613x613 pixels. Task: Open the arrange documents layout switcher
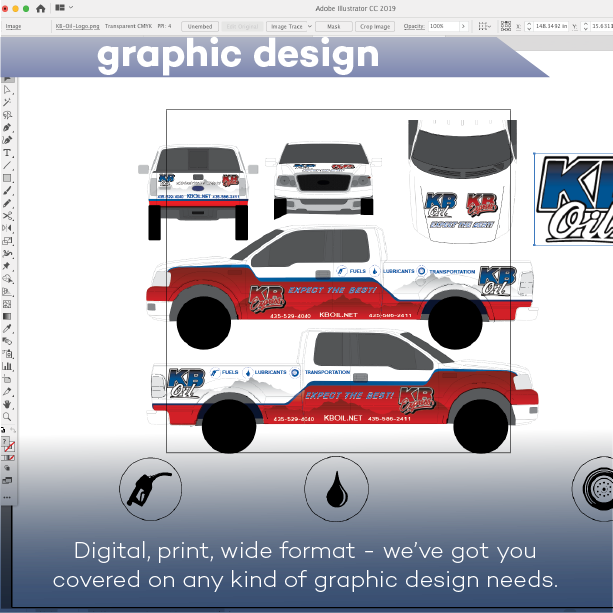click(64, 7)
